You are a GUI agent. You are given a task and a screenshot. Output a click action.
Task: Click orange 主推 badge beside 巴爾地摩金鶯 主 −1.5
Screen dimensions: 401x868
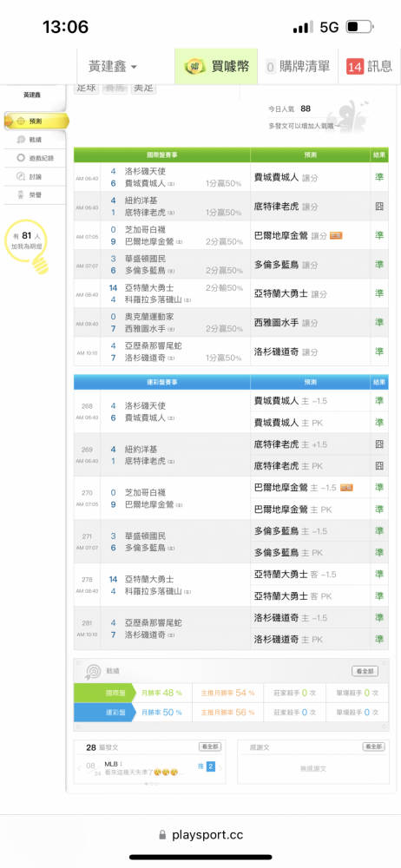point(346,488)
